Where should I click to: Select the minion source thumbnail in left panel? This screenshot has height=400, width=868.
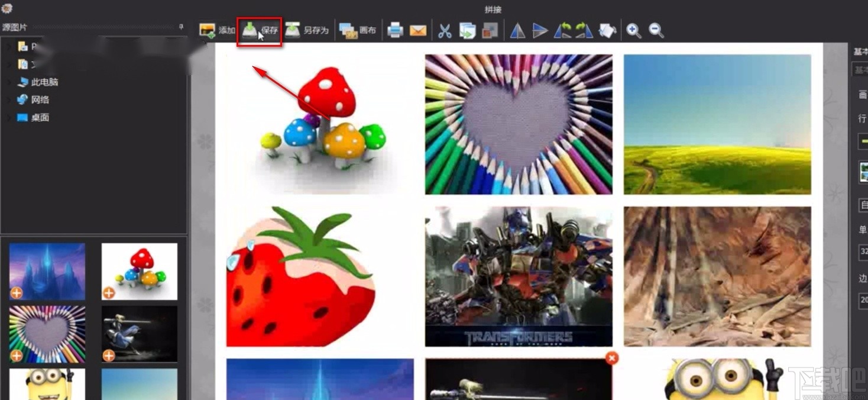point(47,384)
